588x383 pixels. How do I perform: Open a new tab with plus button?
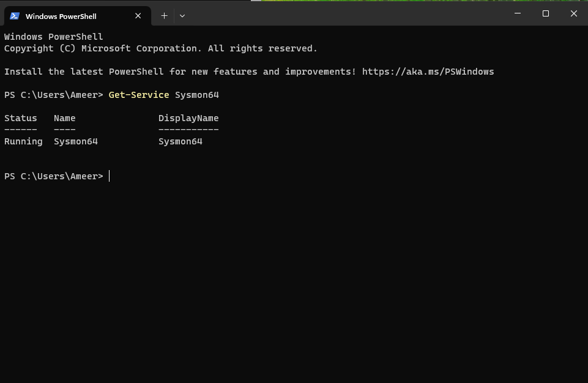164,16
